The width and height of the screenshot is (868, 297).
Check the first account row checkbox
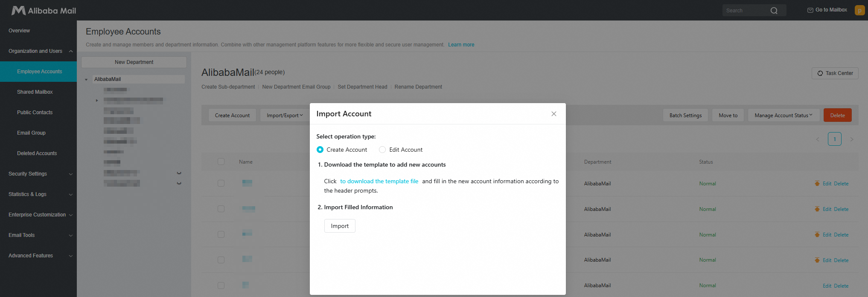click(x=221, y=183)
